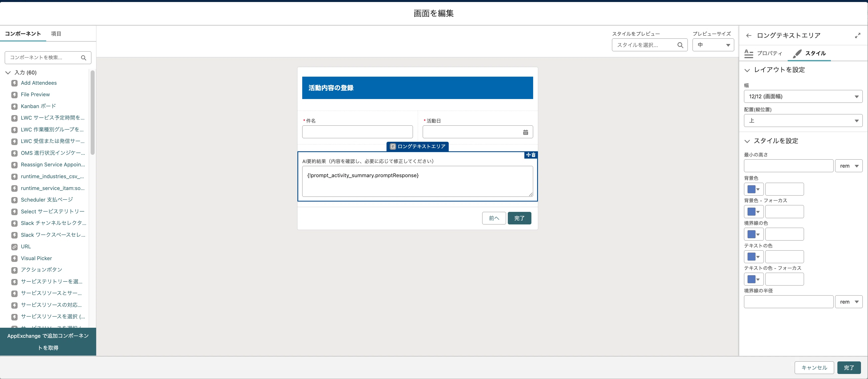Collapse the レイアウトを設定 section
This screenshot has width=868, height=379.
click(x=747, y=70)
